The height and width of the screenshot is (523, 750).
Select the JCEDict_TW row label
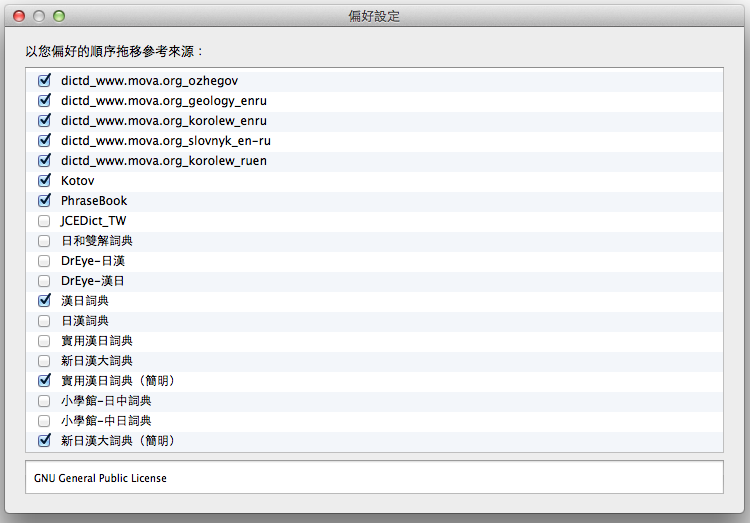tap(93, 221)
